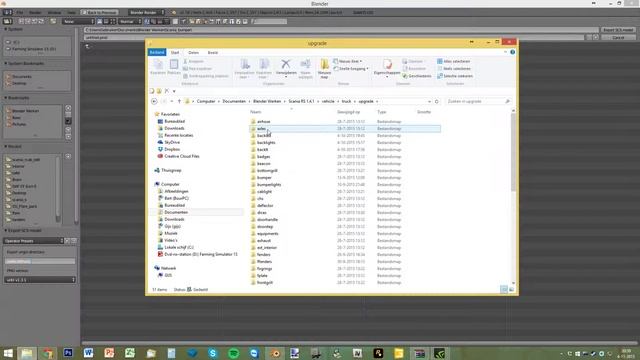The width and height of the screenshot is (640, 360).
Task: Open the Start ribbon tab
Action: pyautogui.click(x=175, y=53)
